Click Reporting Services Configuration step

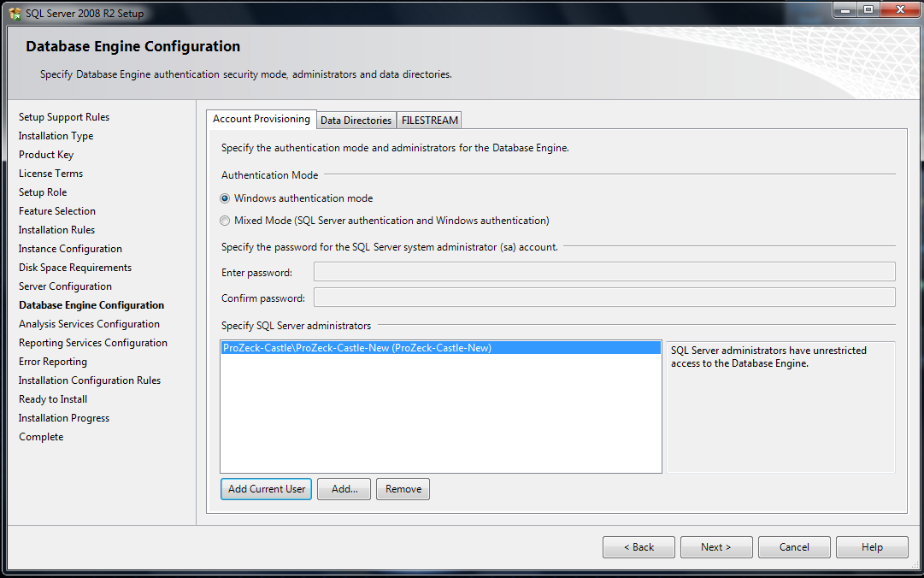(x=92, y=343)
